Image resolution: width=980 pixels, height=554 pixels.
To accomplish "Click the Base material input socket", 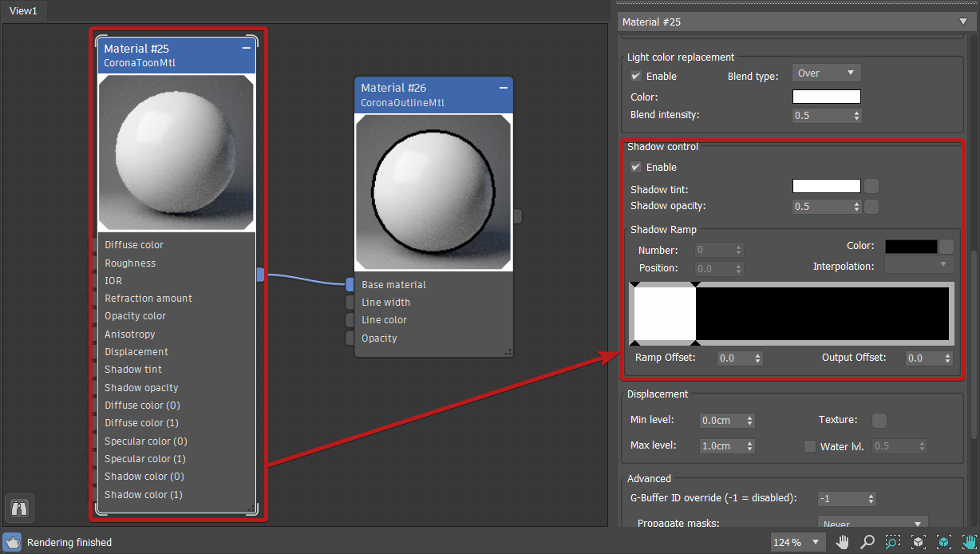I will pos(350,284).
